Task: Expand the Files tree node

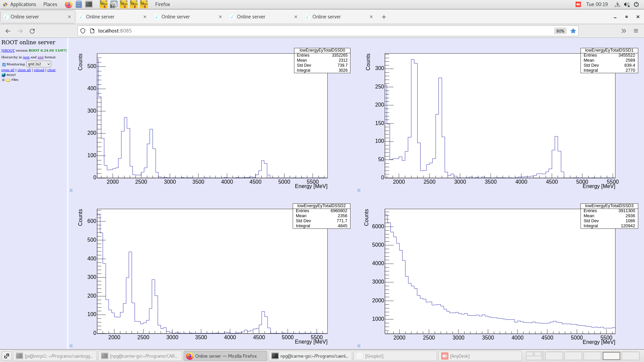Action: 3,80
